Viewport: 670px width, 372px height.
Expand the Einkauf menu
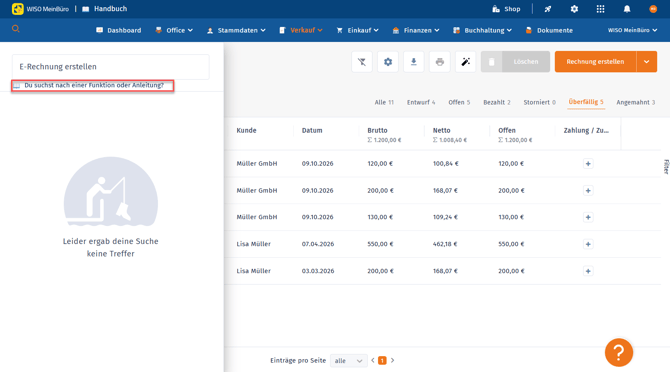[357, 30]
